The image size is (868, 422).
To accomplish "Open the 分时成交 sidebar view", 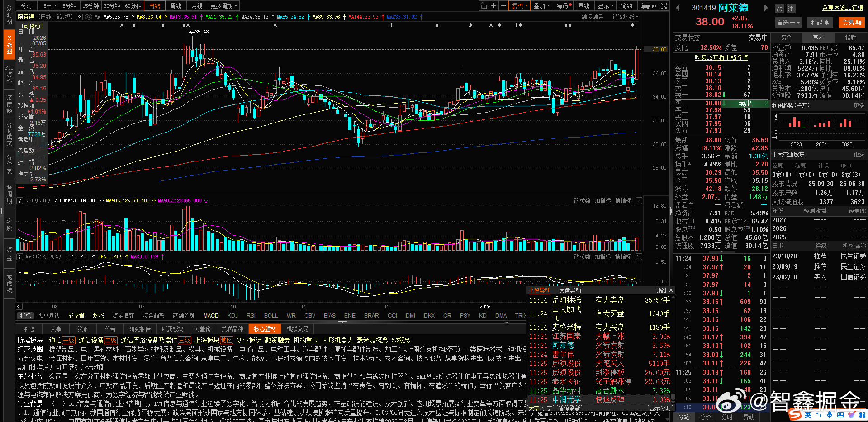I will pos(9,134).
